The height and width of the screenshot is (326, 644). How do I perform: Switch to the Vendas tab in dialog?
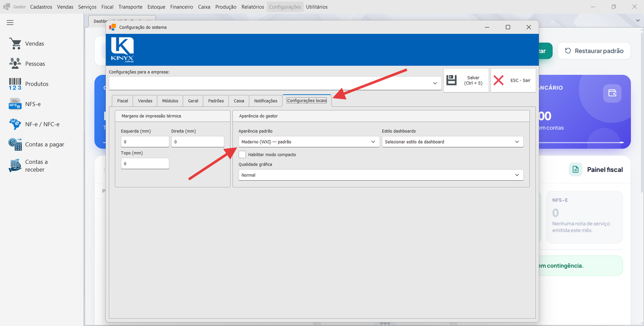coord(145,101)
